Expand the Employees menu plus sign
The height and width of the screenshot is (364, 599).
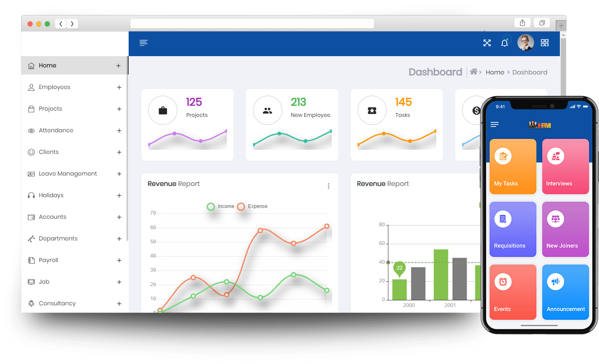click(x=119, y=87)
